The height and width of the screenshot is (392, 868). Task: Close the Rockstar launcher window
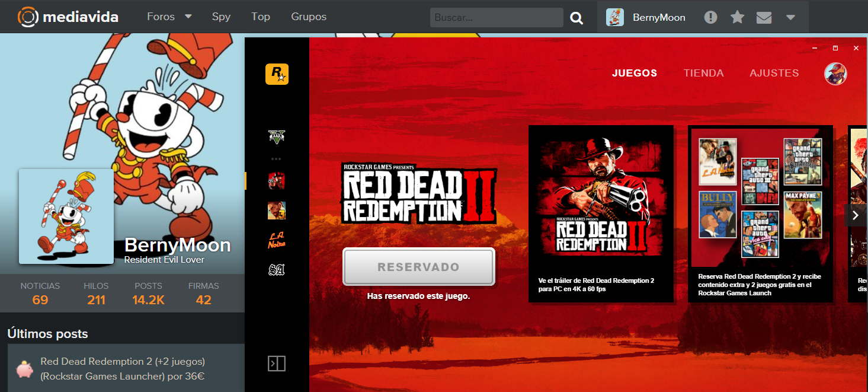pyautogui.click(x=856, y=48)
